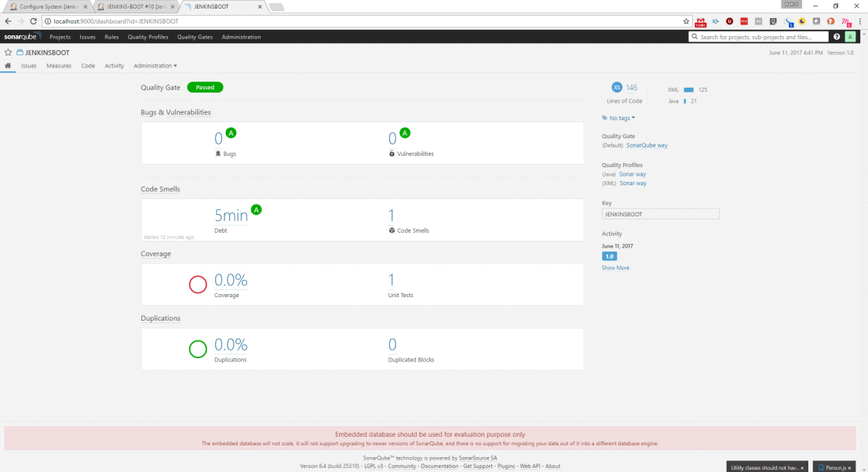Open the No tags dropdown

coord(622,118)
